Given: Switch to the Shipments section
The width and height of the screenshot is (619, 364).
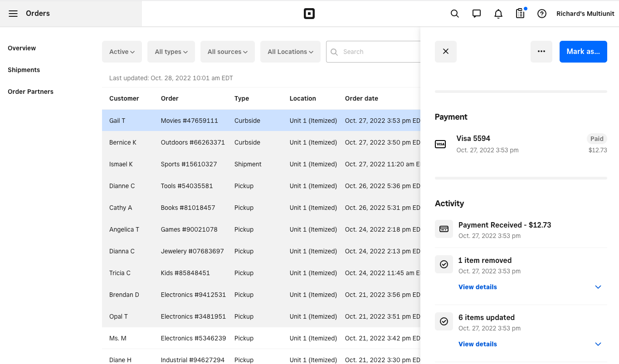Looking at the screenshot, I should coord(24,70).
